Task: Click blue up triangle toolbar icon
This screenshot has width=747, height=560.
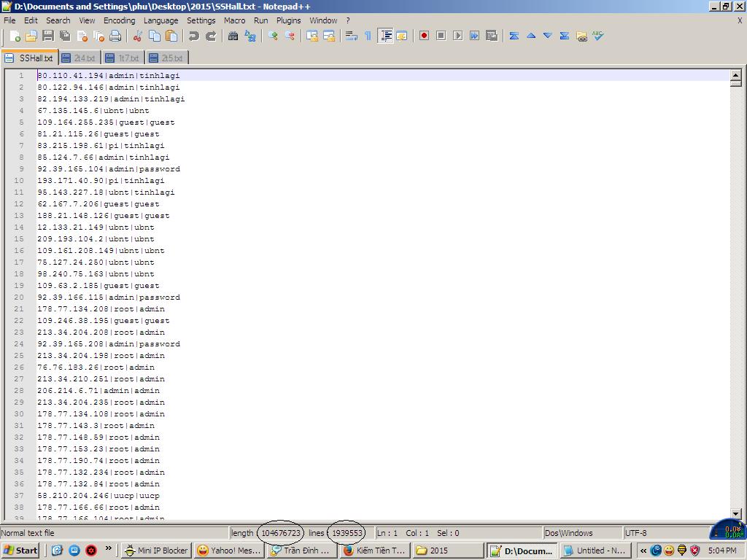Action: 531,36
